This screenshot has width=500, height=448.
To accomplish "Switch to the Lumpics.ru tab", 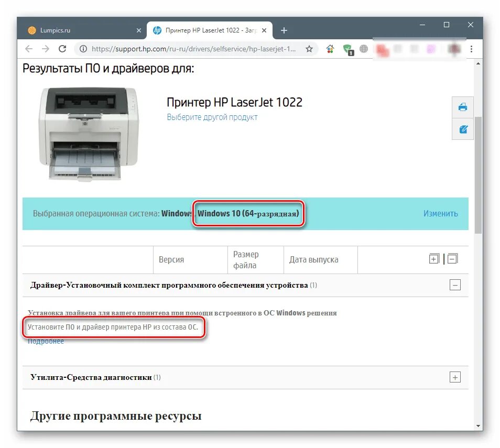I will click(x=82, y=30).
